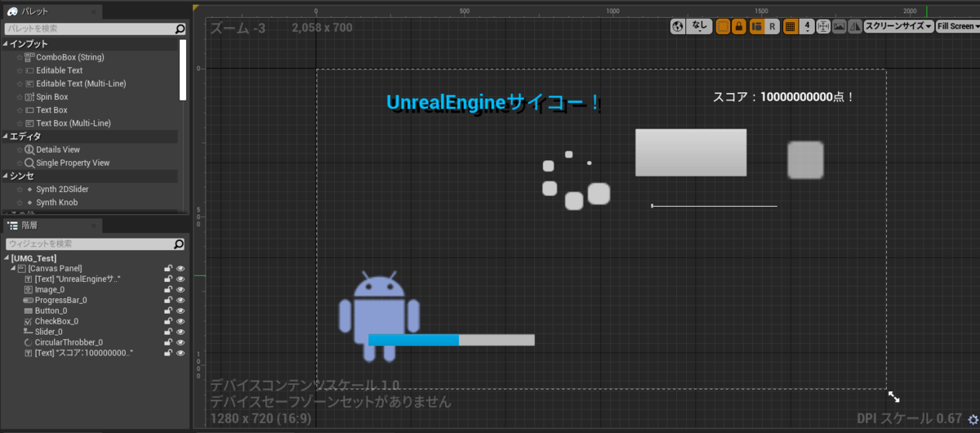Toggle visibility eye for CheckBox_0

180,321
